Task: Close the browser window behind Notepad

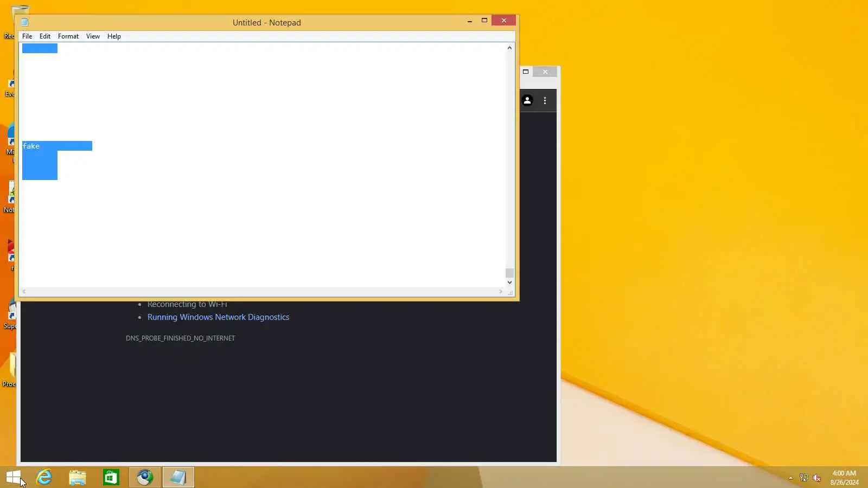Action: (545, 72)
